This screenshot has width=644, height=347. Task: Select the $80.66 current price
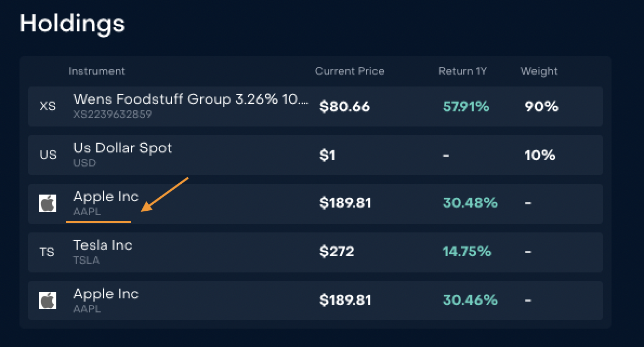point(345,107)
